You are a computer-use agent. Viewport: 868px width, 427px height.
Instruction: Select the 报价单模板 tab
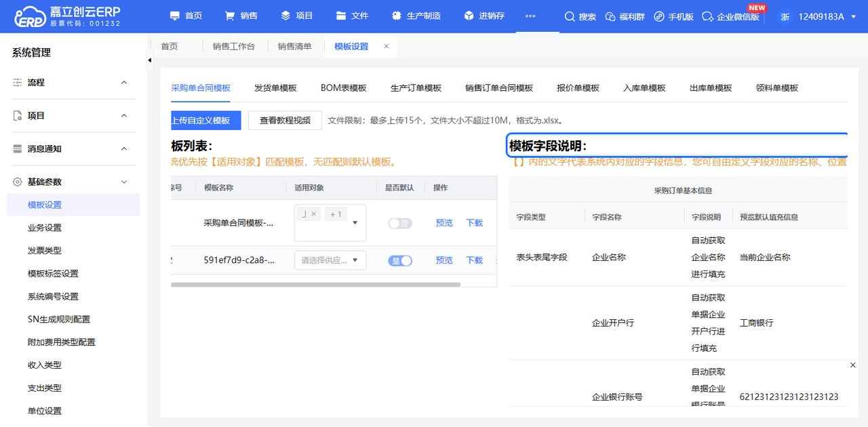[578, 88]
